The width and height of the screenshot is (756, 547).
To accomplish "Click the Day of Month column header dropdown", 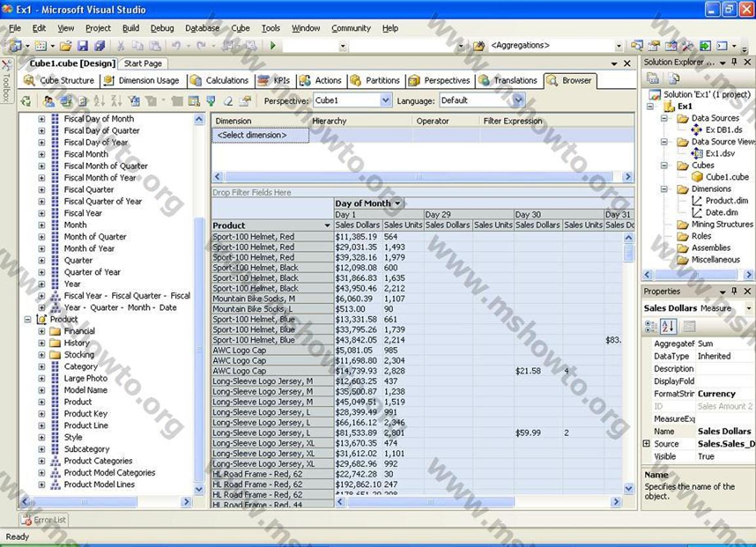I will [397, 204].
